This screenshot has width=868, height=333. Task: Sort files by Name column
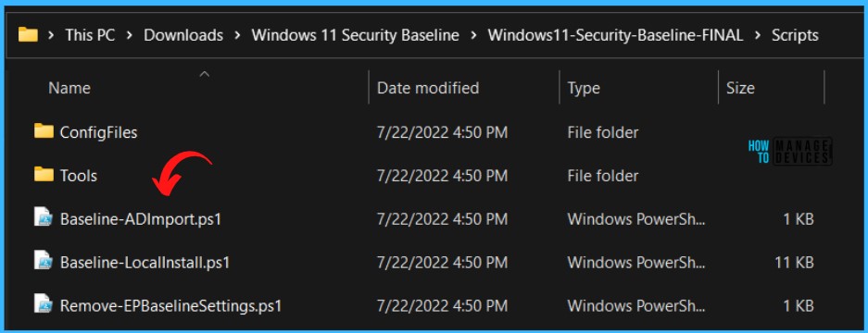pyautogui.click(x=69, y=88)
